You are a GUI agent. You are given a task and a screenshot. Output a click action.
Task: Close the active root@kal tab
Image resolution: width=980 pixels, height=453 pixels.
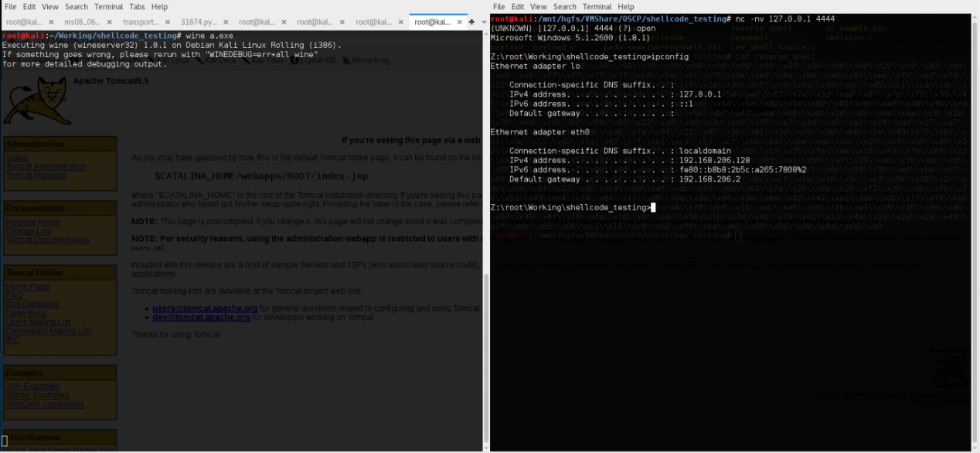pos(459,22)
